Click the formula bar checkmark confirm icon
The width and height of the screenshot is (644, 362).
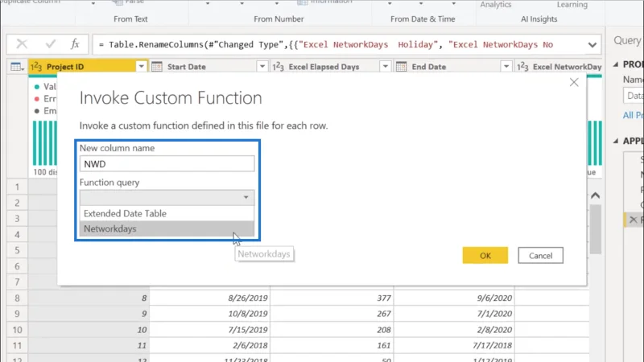pyautogui.click(x=51, y=44)
